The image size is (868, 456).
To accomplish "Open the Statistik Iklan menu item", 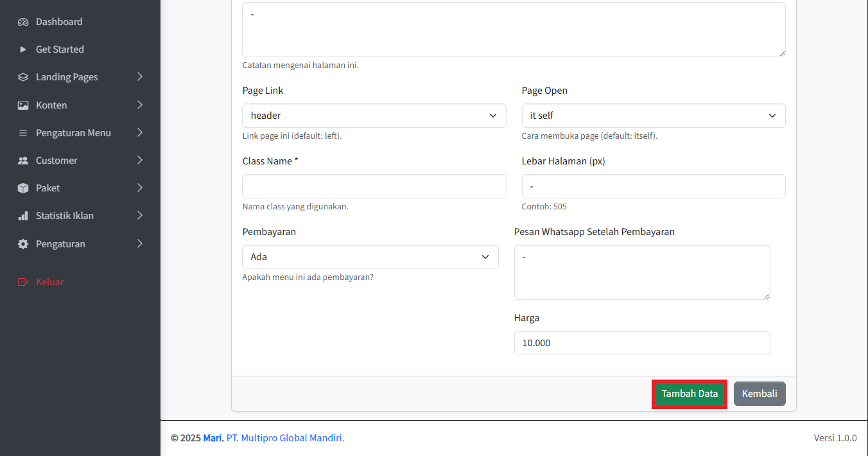I will pyautogui.click(x=65, y=216).
